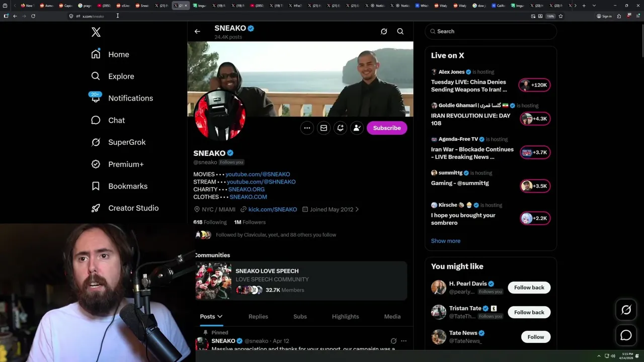Open the youtube.com/@SNEAKO link
The height and width of the screenshot is (362, 644).
pos(258,174)
